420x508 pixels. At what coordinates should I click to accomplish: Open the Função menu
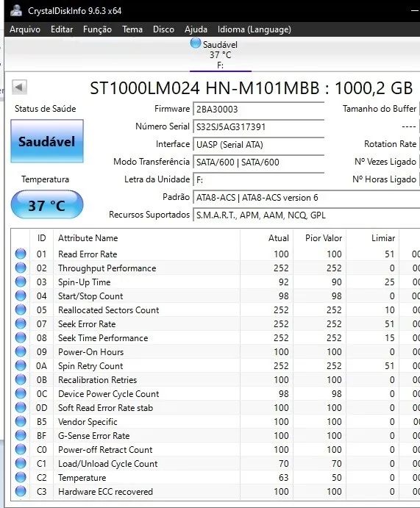point(97,29)
